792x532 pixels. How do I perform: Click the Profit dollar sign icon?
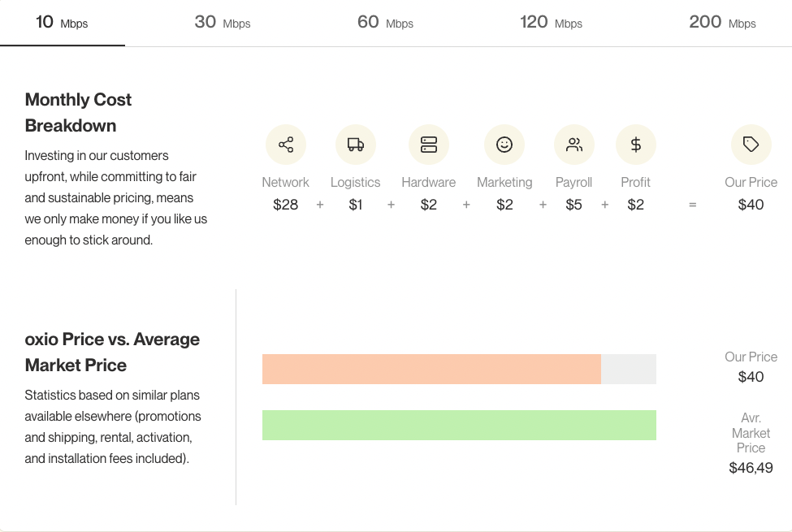coord(636,145)
